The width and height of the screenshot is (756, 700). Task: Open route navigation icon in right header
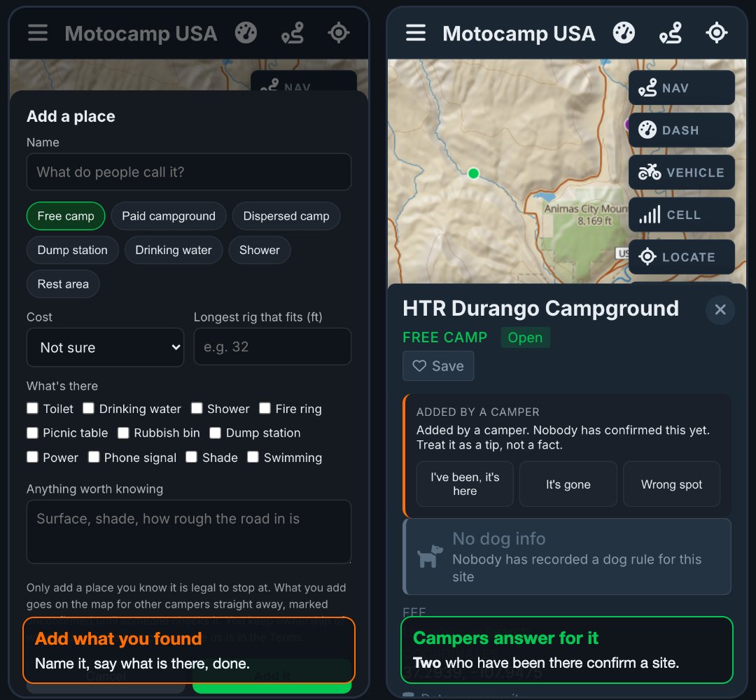(x=671, y=34)
